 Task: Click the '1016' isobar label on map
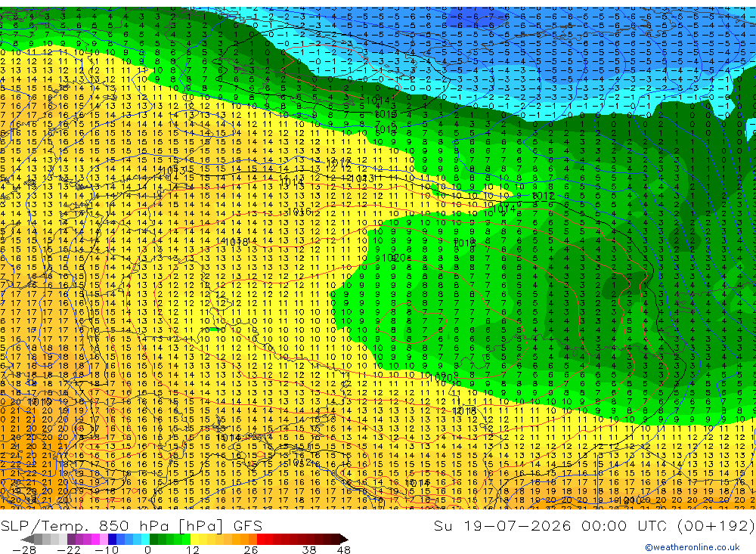pos(299,211)
